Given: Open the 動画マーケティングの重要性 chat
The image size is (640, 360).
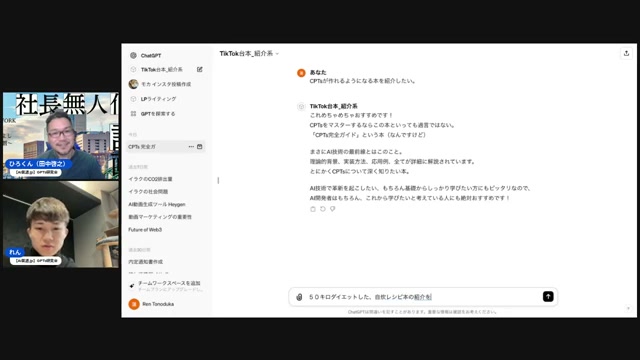Looking at the screenshot, I should (160, 217).
